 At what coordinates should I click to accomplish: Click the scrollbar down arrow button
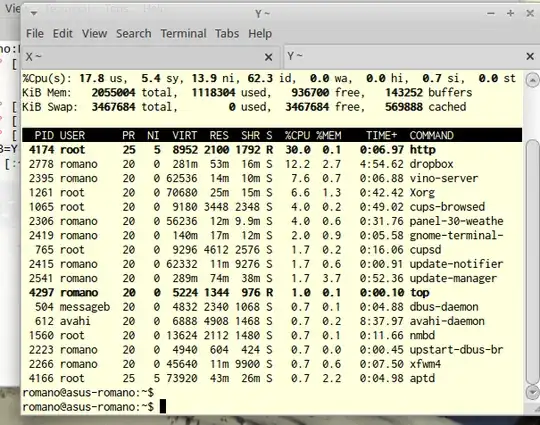point(532,392)
